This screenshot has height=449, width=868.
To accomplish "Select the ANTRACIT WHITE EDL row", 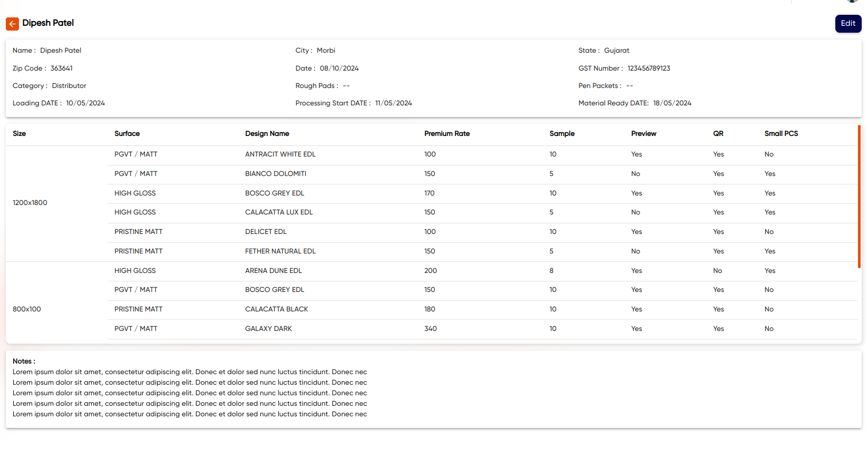I will coord(280,154).
